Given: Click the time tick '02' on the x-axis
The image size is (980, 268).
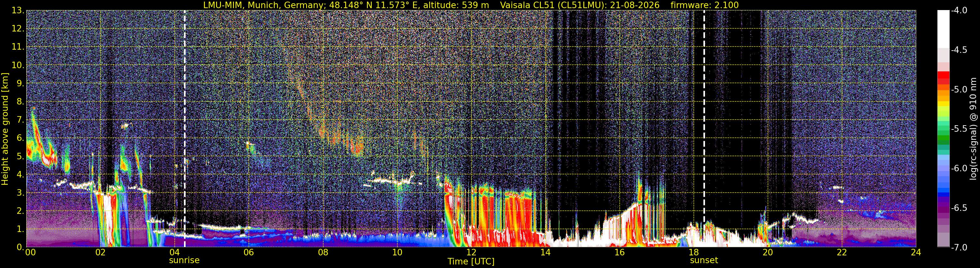Looking at the screenshot, I should [x=100, y=252].
